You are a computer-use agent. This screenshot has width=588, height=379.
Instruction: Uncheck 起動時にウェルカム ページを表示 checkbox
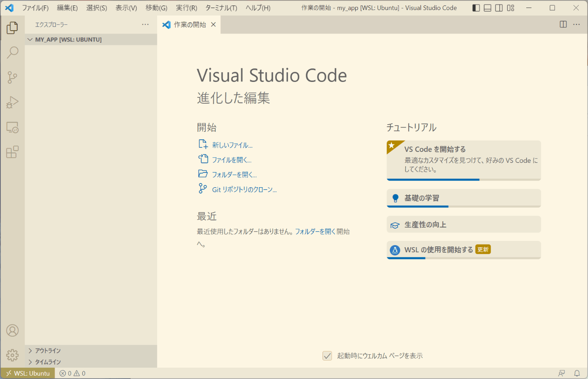pos(327,355)
